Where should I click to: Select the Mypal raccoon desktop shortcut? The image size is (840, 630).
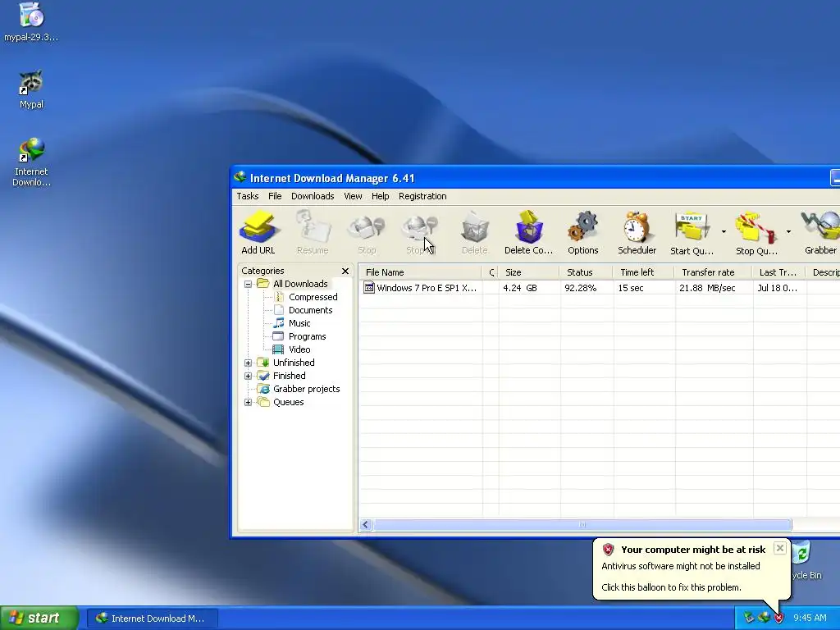[31, 89]
